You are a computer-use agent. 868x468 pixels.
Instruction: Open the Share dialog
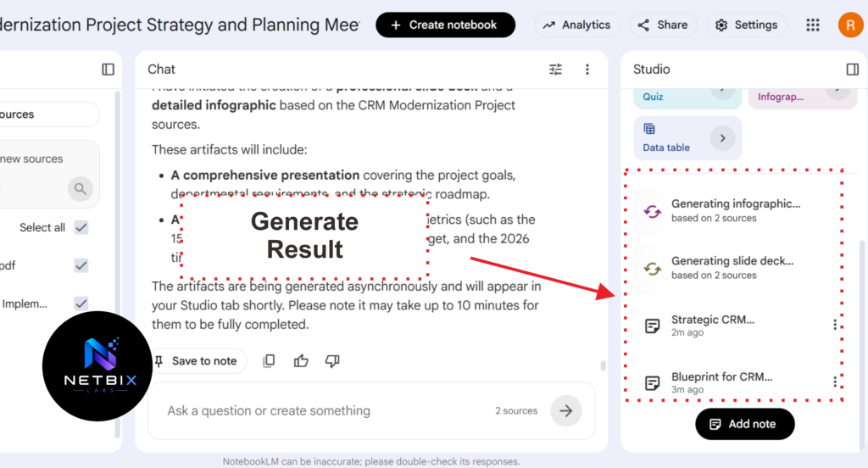tap(663, 25)
